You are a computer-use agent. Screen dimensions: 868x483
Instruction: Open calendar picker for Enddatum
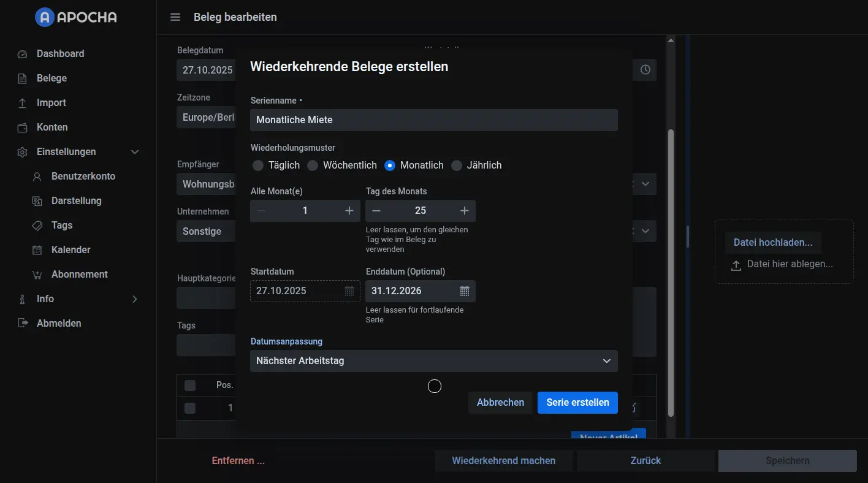pyautogui.click(x=464, y=291)
